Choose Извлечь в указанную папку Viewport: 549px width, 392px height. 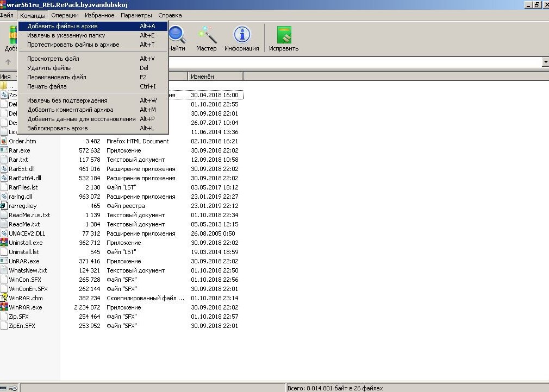point(93,35)
